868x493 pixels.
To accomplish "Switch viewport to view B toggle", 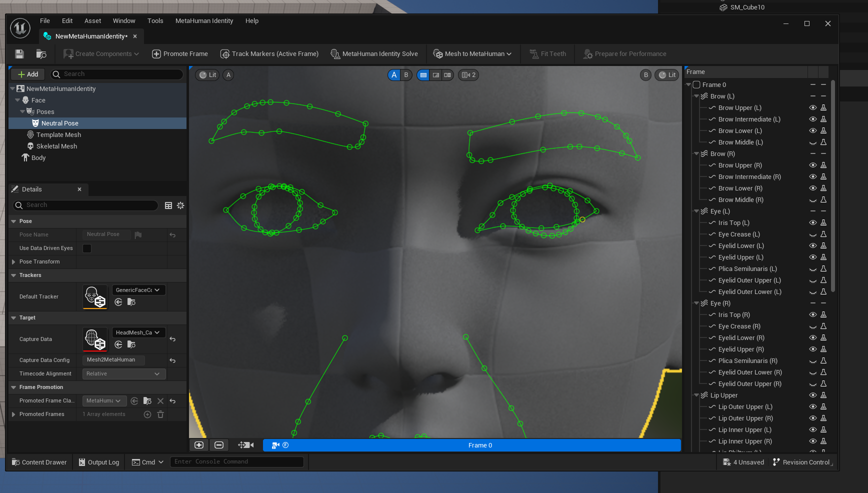I will (x=406, y=75).
